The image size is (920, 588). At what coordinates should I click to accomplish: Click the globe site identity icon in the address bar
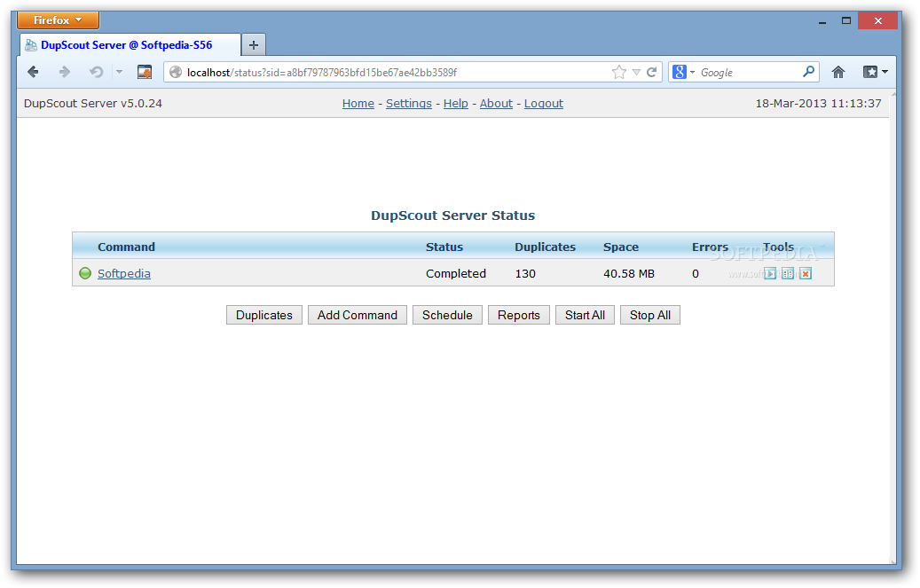[176, 72]
